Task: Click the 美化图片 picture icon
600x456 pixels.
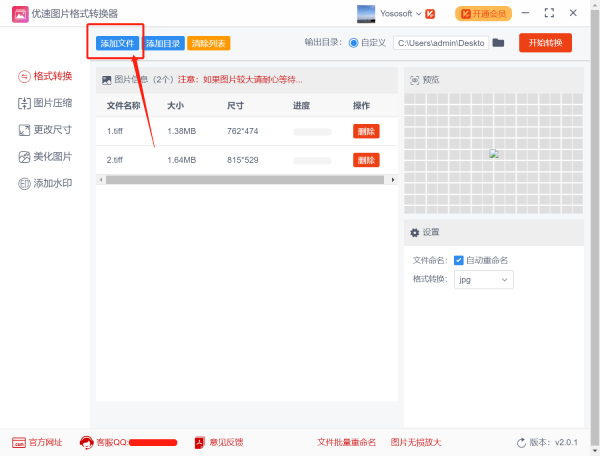Action: pyautogui.click(x=24, y=157)
